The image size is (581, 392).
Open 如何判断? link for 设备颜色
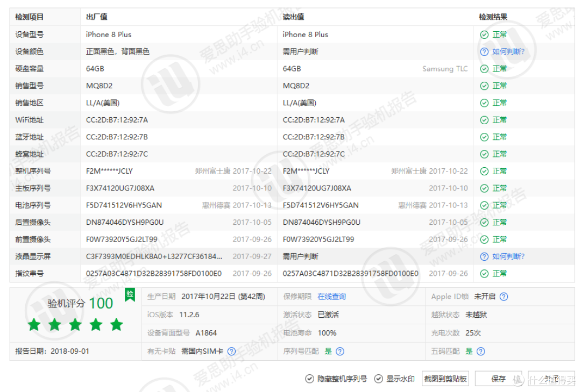pos(508,52)
